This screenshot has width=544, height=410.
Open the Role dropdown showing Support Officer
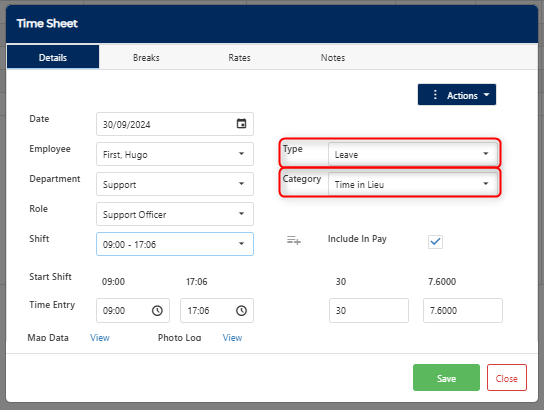click(175, 214)
